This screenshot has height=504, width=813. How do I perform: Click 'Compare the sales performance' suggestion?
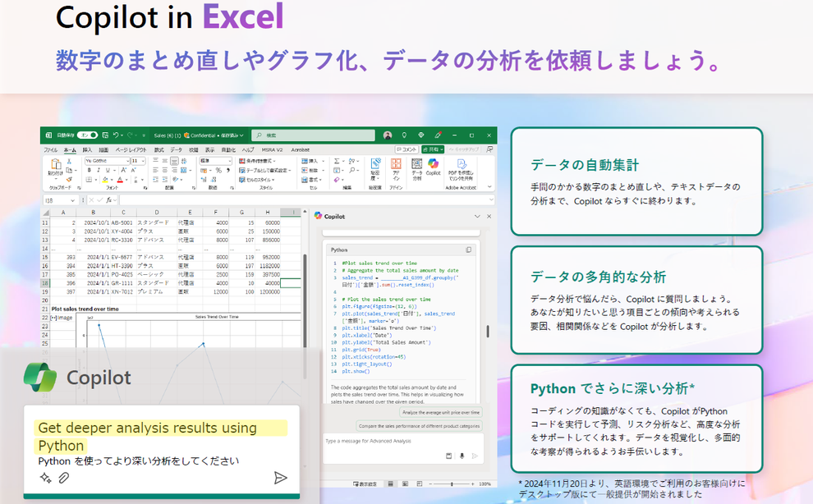[419, 426]
